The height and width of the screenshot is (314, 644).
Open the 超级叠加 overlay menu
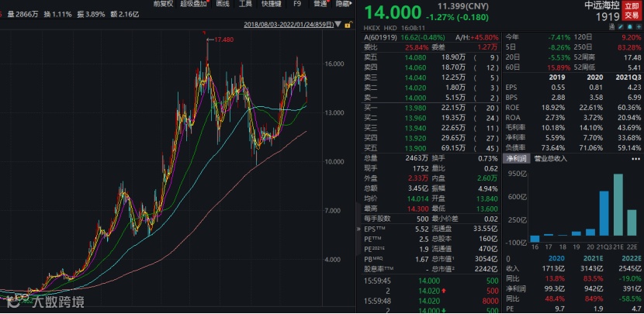(x=194, y=4)
